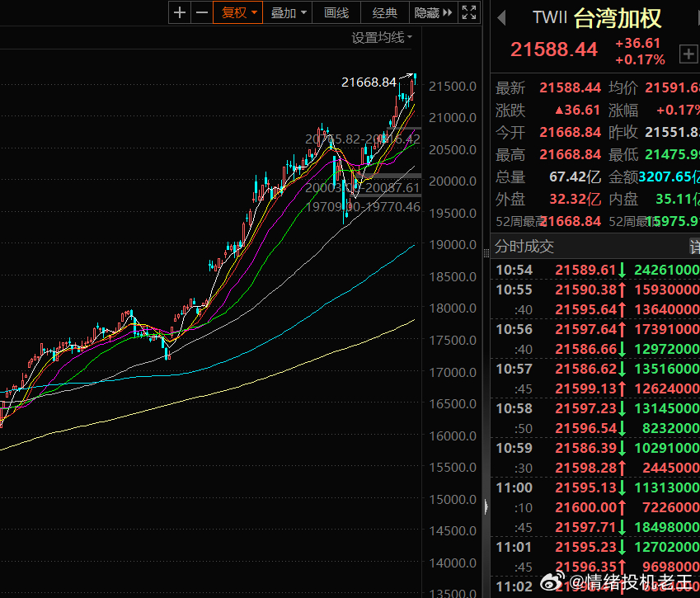This screenshot has height=598, width=700.
Task: Collapse the side panel with the edge arrow
Action: coord(486,506)
